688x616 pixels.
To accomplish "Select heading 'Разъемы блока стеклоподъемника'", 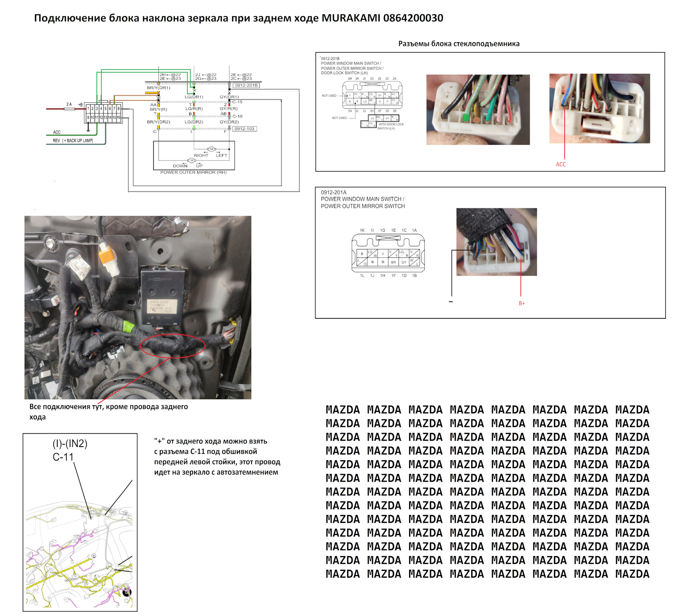I will (x=459, y=44).
